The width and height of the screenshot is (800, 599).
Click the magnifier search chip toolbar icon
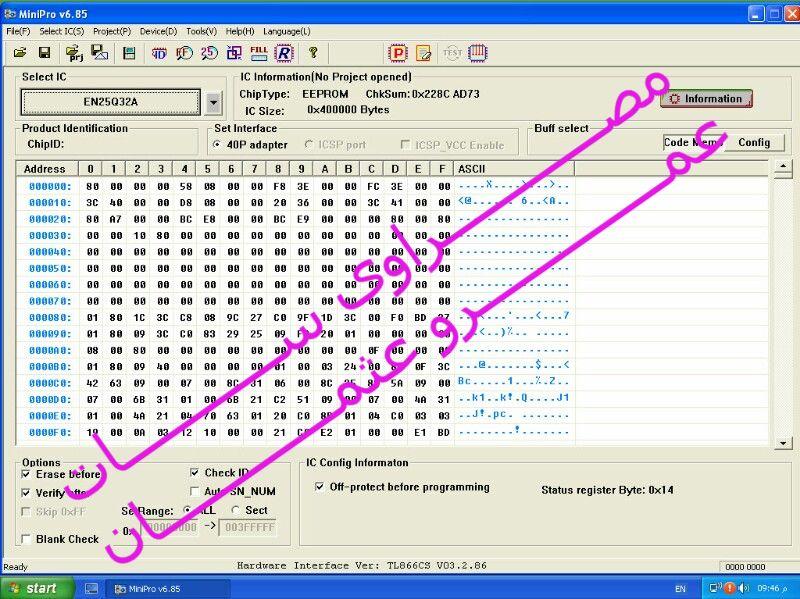(184, 53)
